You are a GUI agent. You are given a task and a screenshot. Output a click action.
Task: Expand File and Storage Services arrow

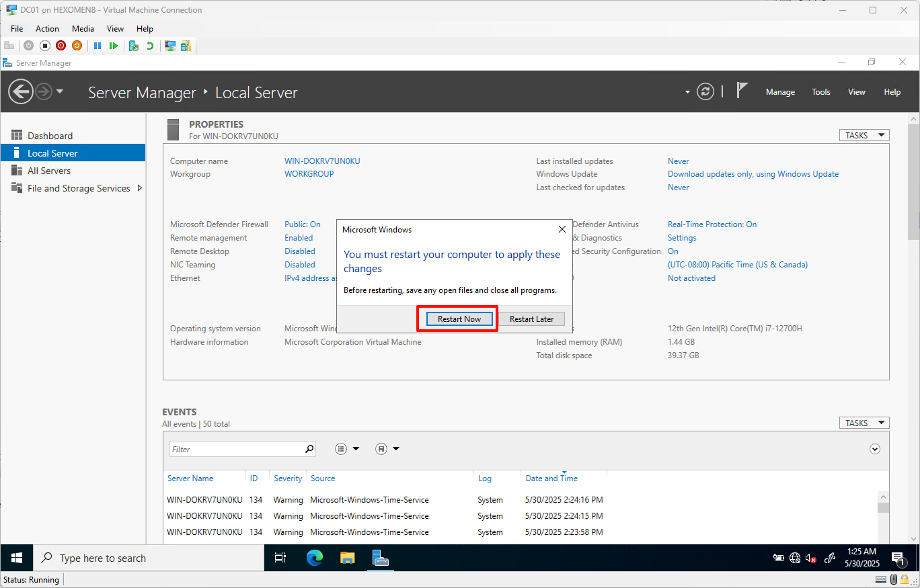coord(139,188)
